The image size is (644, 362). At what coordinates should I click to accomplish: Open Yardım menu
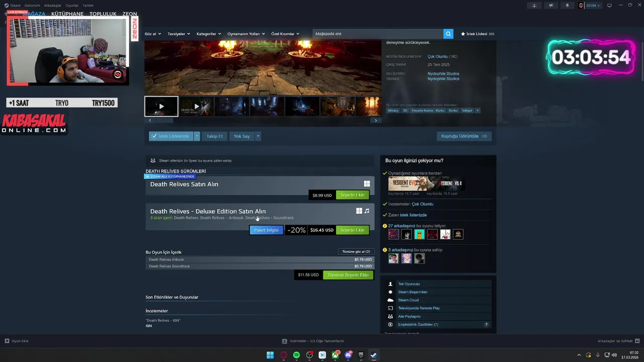(88, 6)
